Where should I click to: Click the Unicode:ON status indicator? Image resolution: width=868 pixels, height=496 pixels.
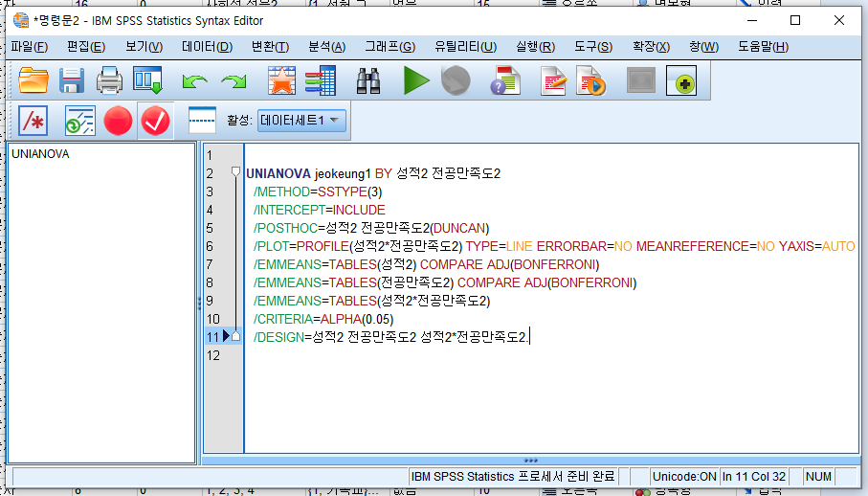[x=684, y=476]
